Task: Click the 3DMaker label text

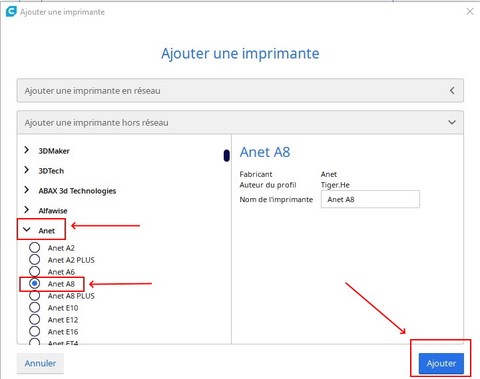Action: [x=54, y=151]
